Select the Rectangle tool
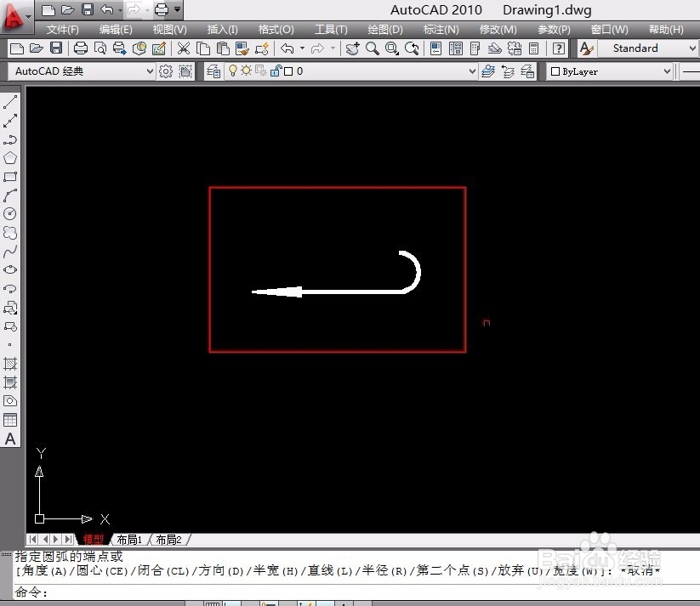This screenshot has height=606, width=700. click(10, 177)
